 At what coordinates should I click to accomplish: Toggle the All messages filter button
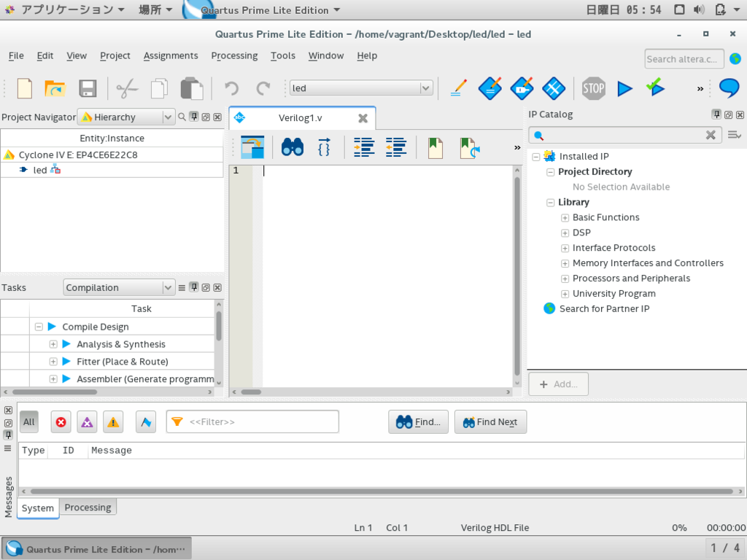[x=29, y=422]
